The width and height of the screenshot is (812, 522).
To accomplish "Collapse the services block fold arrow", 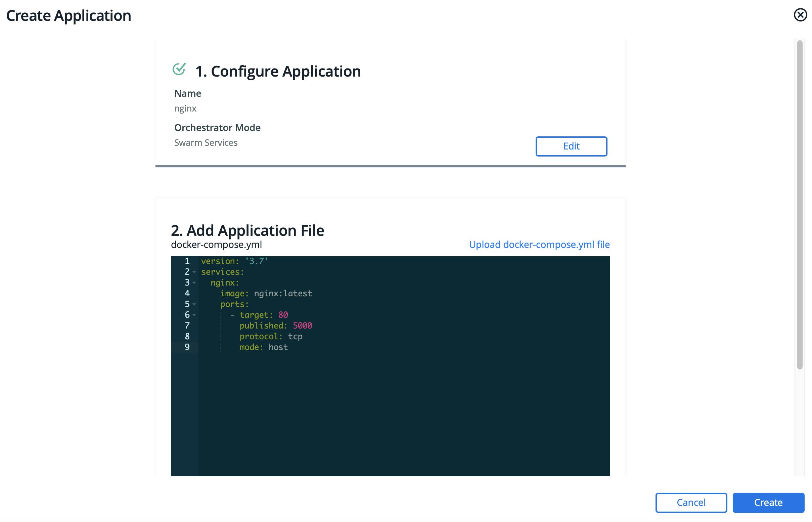I will [194, 272].
